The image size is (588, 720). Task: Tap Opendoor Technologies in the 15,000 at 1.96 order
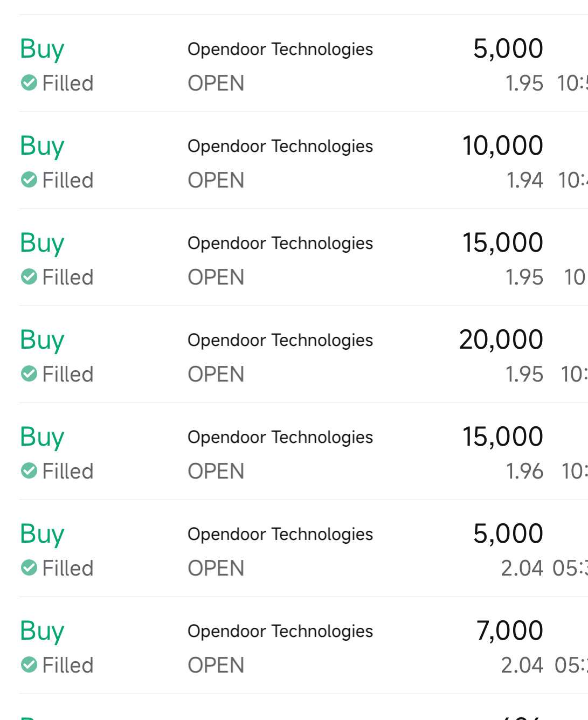(x=280, y=437)
